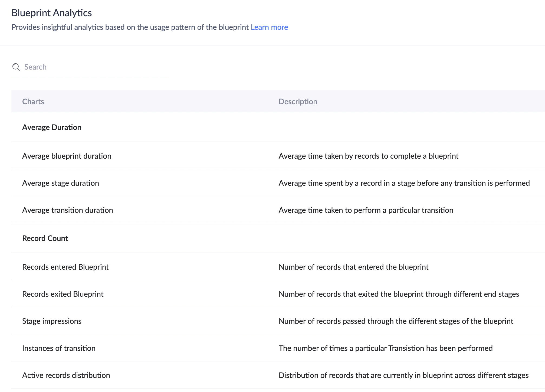Click the Search input field
Viewport: 545px width, 392px height.
click(95, 67)
